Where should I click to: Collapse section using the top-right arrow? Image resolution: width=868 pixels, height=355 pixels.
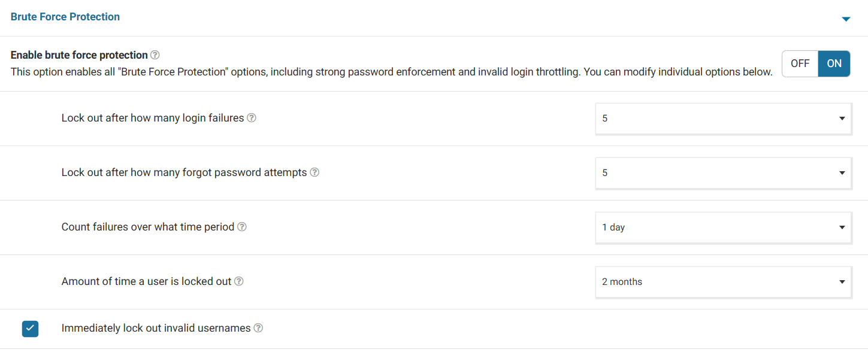click(846, 19)
